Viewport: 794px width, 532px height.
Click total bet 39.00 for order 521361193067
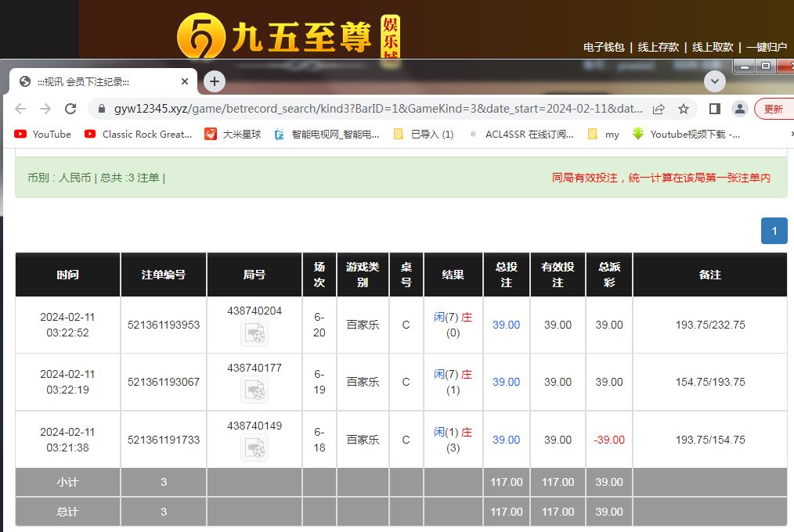coord(507,382)
